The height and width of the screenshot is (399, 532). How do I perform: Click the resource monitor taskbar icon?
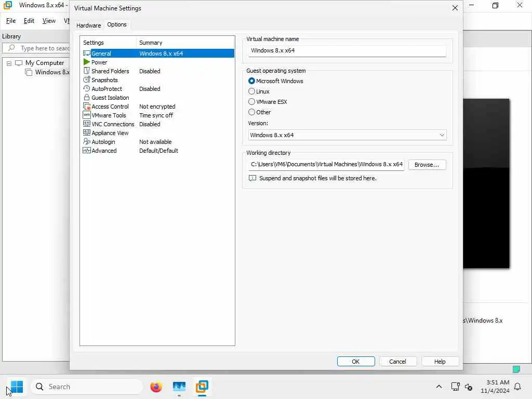pos(179,387)
